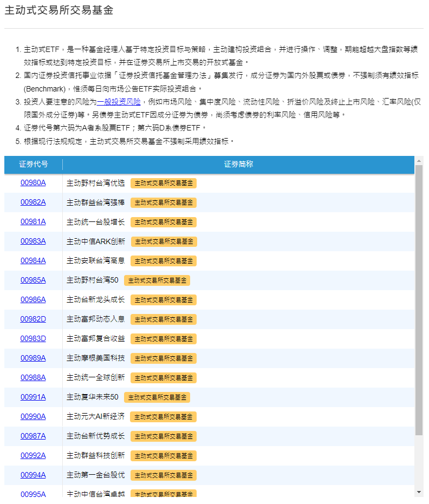429x504 pixels.
Task: Click the (Benchmark) text in item 2
Action: click(x=45, y=89)
